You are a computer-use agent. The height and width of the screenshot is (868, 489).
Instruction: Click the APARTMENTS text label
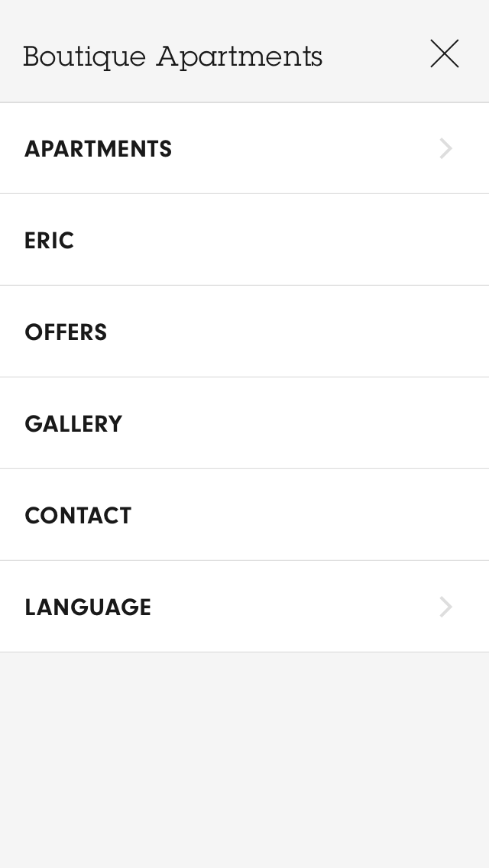pos(99,149)
